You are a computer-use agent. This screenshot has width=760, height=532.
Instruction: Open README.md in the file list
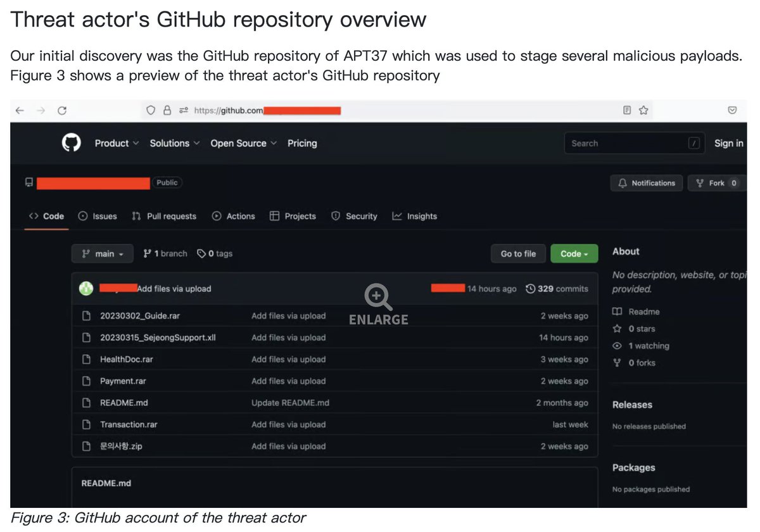(x=124, y=403)
